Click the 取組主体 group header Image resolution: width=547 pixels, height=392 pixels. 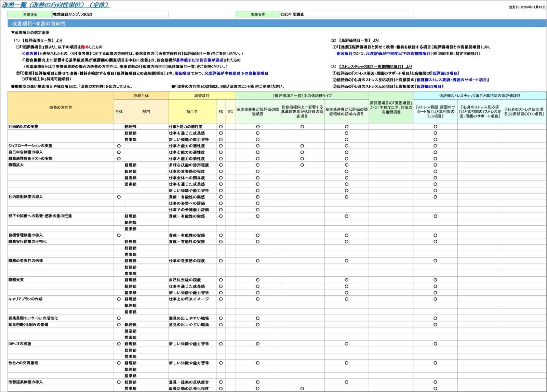pyautogui.click(x=141, y=96)
